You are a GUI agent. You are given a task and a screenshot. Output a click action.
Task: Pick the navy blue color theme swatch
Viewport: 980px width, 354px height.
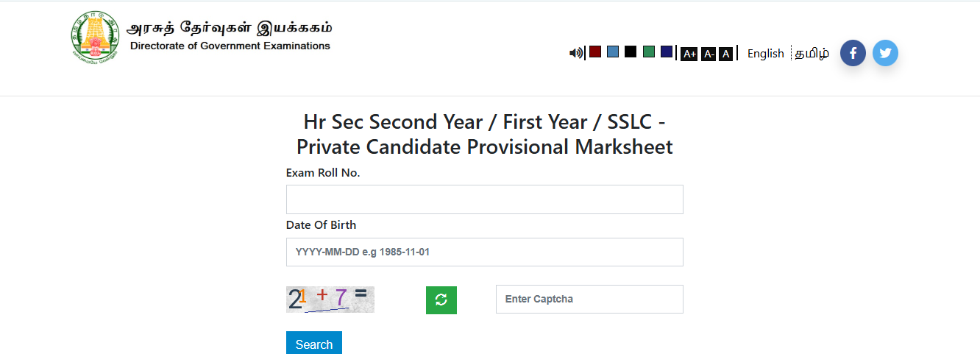coord(667,52)
